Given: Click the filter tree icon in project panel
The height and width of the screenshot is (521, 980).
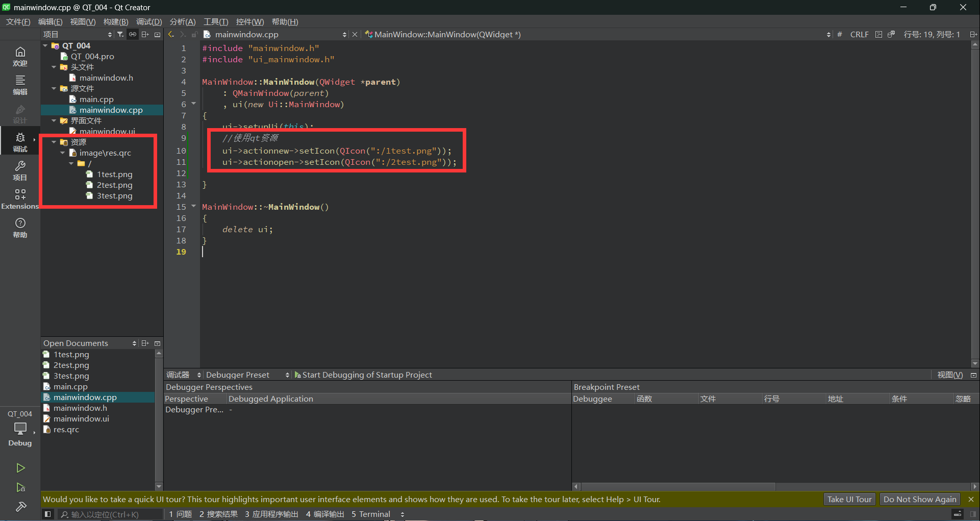Looking at the screenshot, I should pos(120,34).
